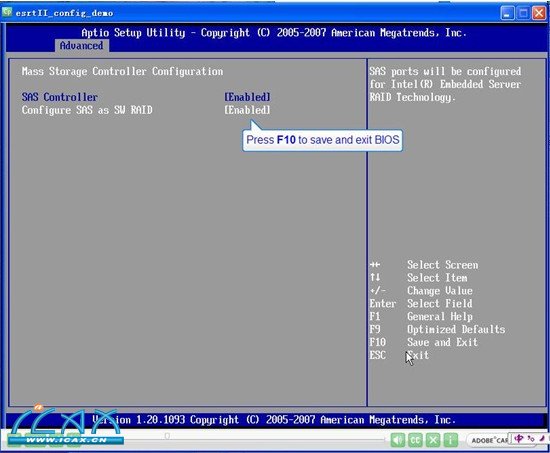Change the SAS Controller Enabled value

coord(247,97)
